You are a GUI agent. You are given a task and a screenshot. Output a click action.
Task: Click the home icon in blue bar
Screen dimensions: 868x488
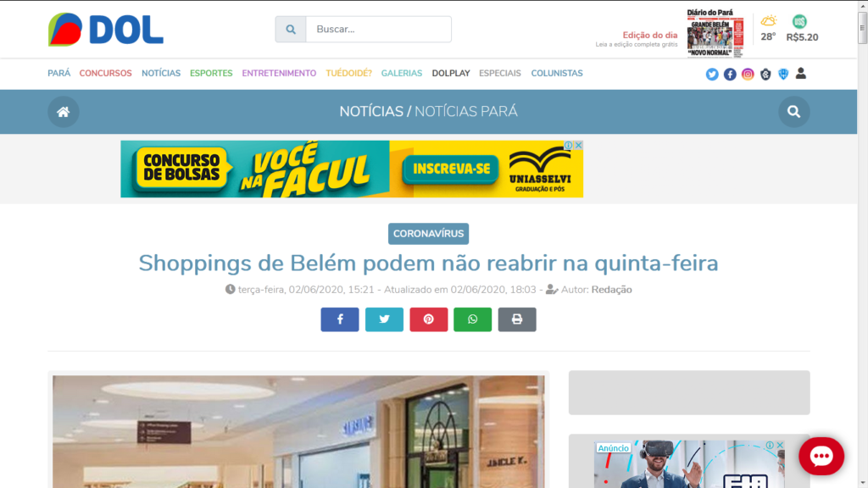pyautogui.click(x=63, y=112)
